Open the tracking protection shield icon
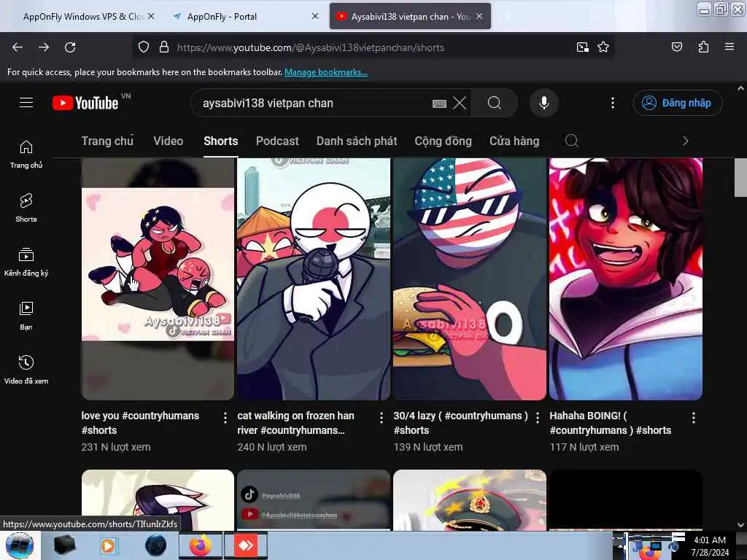The width and height of the screenshot is (747, 560). 144,47
